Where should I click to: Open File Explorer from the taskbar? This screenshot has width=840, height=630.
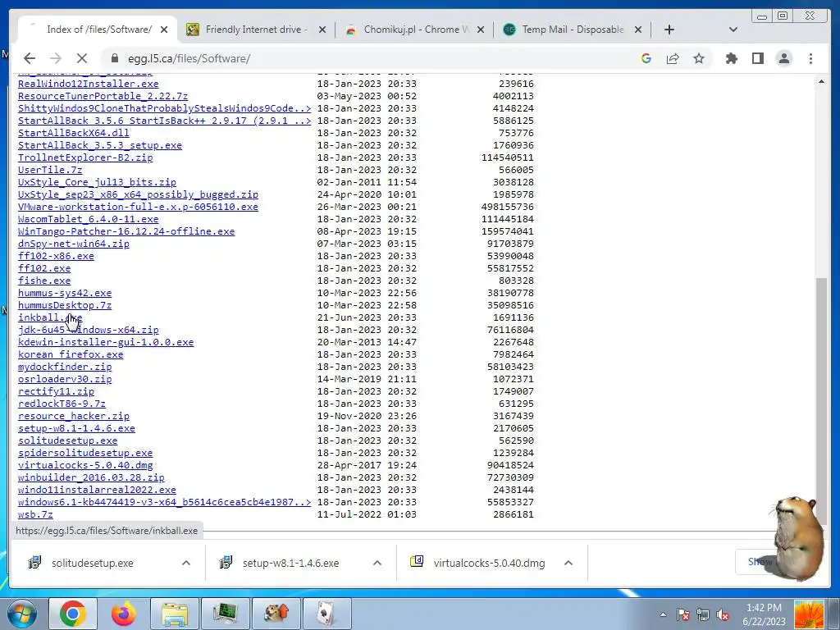point(175,614)
